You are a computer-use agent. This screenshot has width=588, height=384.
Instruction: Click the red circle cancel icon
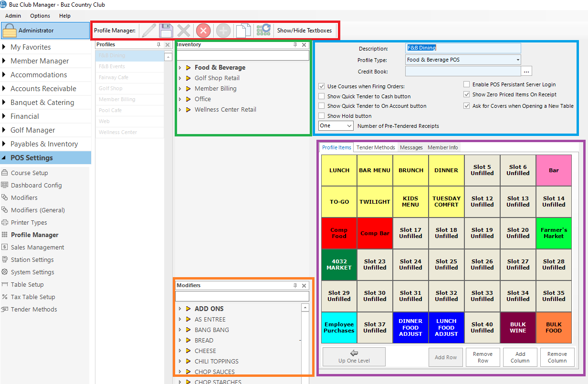[203, 31]
